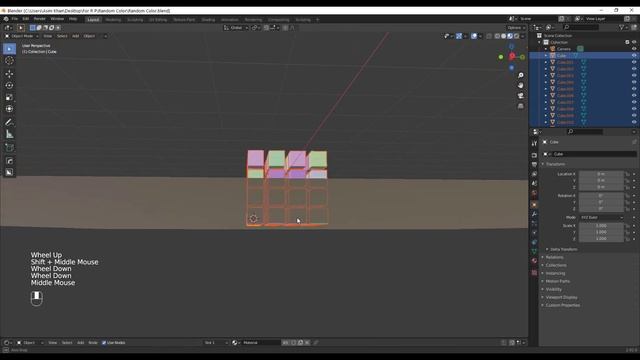
Task: Click the outliner search field
Action: (x=581, y=27)
